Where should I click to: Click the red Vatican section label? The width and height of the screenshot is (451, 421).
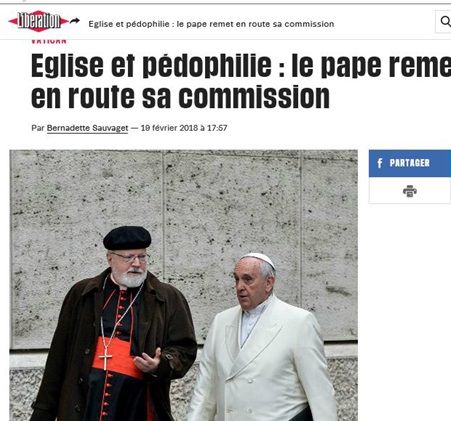click(49, 41)
